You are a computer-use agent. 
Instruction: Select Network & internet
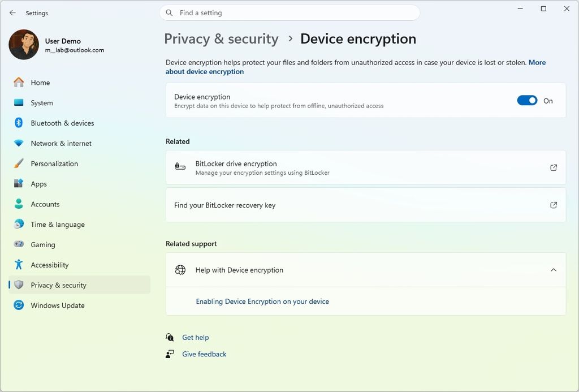click(79, 143)
